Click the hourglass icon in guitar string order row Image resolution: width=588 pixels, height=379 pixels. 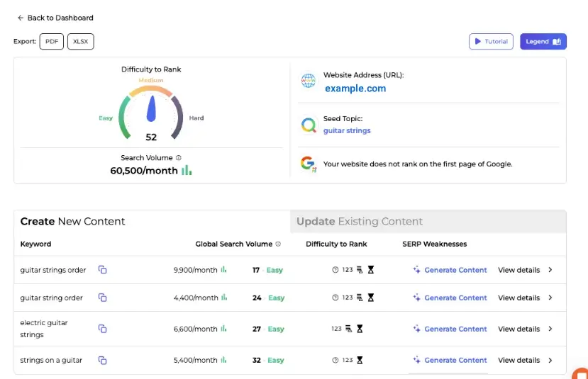(371, 298)
